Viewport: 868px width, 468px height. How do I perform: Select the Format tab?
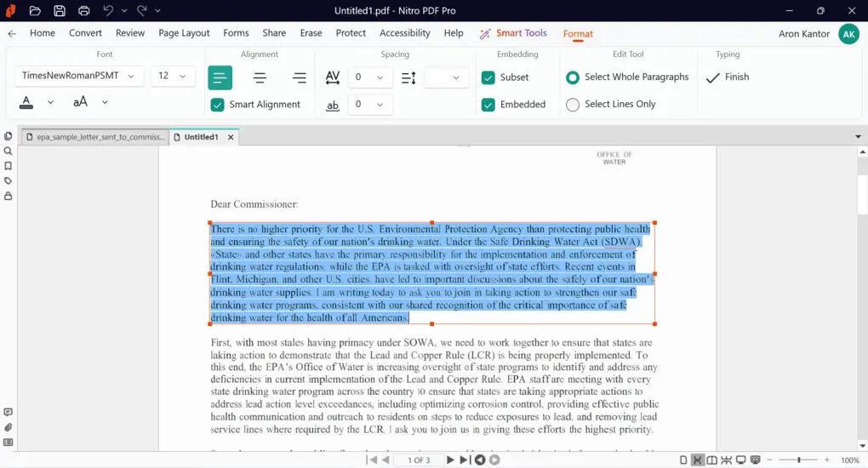click(x=578, y=34)
